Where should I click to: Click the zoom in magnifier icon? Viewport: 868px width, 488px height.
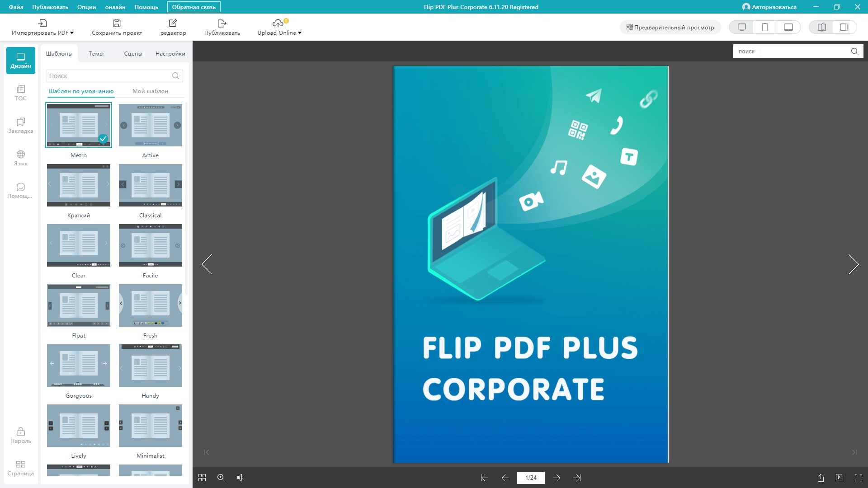(221, 478)
